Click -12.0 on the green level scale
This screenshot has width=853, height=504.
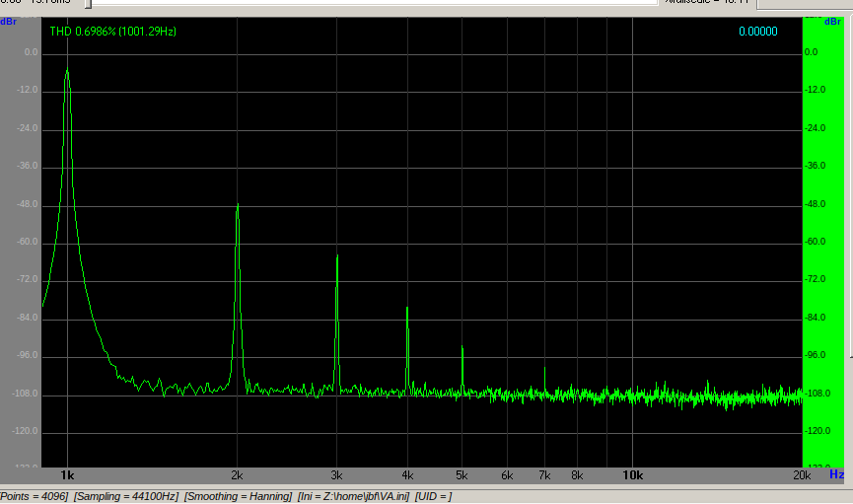815,90
